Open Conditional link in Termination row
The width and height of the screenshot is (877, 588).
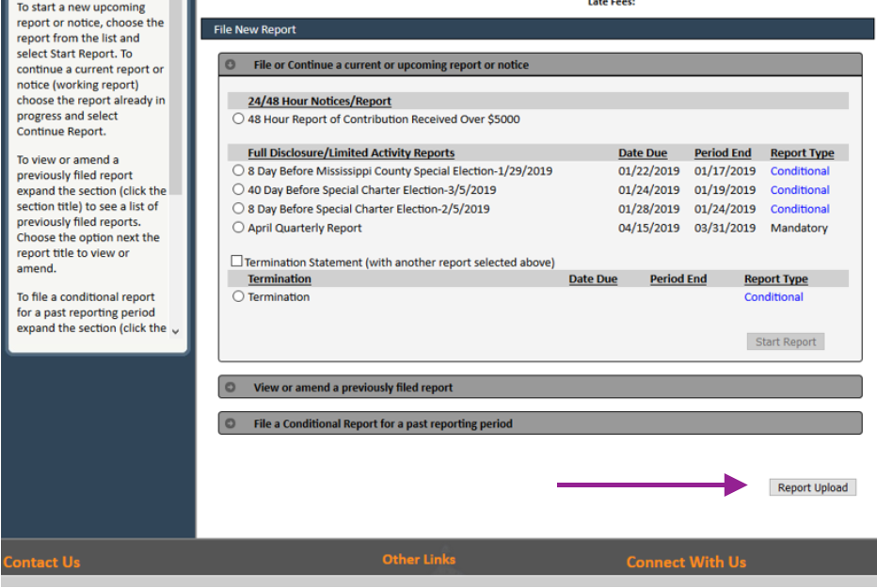coord(773,296)
